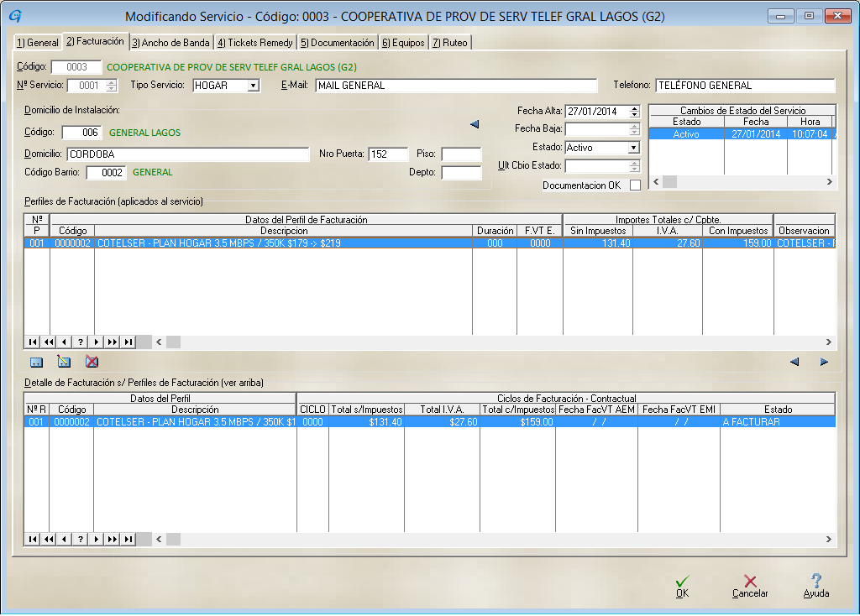Click Telefono field TELÉFONO GENERAL
The width and height of the screenshot is (860, 616).
(745, 86)
